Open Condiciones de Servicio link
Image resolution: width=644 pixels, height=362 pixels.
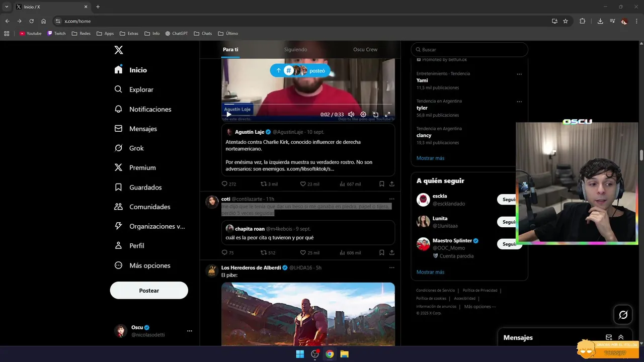435,290
